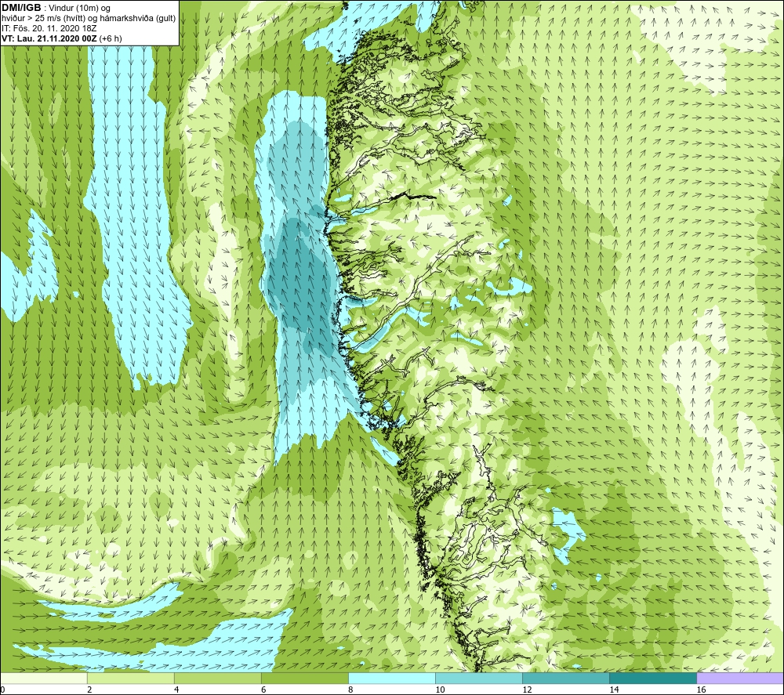Click the legend scale value "10"

point(440,690)
